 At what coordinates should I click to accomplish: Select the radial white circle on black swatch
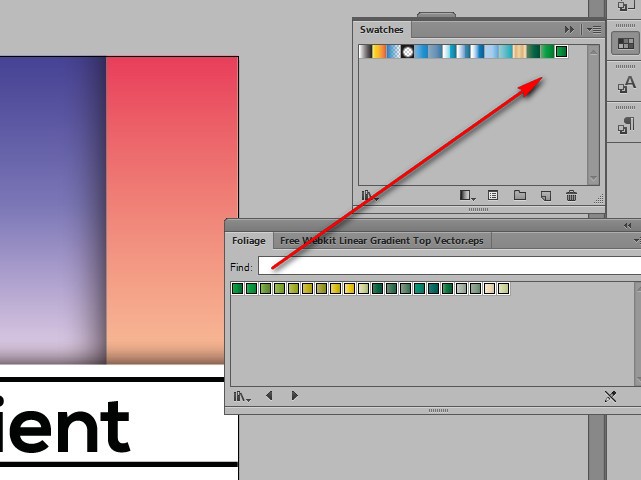point(408,52)
